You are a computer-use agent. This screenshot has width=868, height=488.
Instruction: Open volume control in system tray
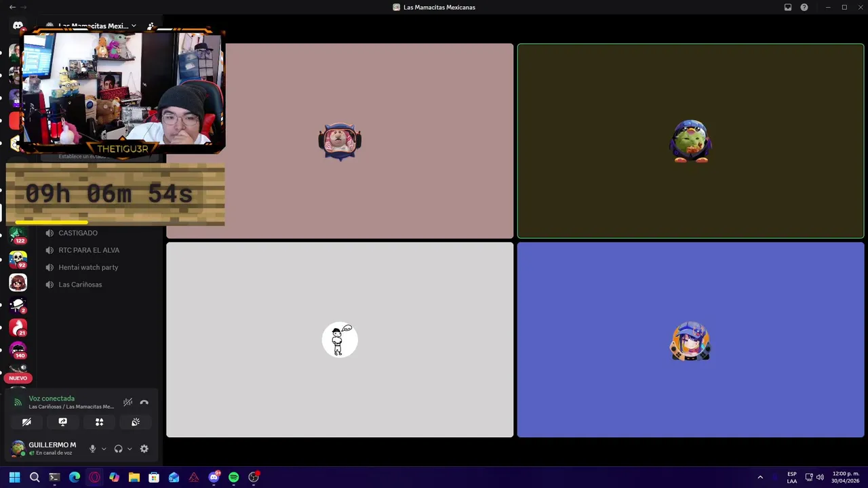tap(820, 477)
